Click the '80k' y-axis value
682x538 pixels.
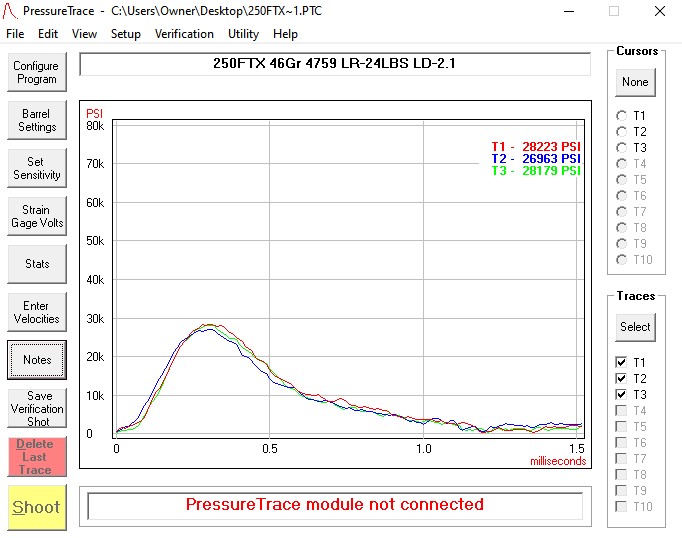95,126
